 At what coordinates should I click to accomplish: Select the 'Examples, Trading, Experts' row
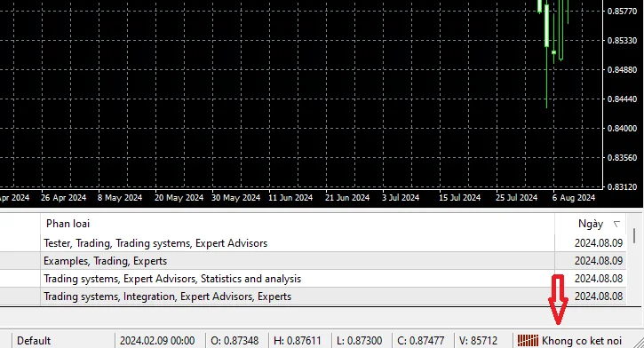coord(313,261)
